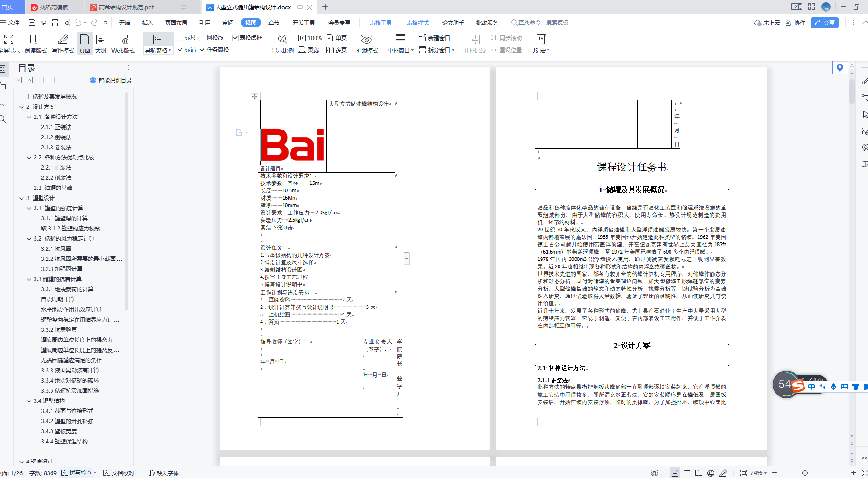Click the Undo arrow icon
This screenshot has width=868, height=478.
point(78,23)
